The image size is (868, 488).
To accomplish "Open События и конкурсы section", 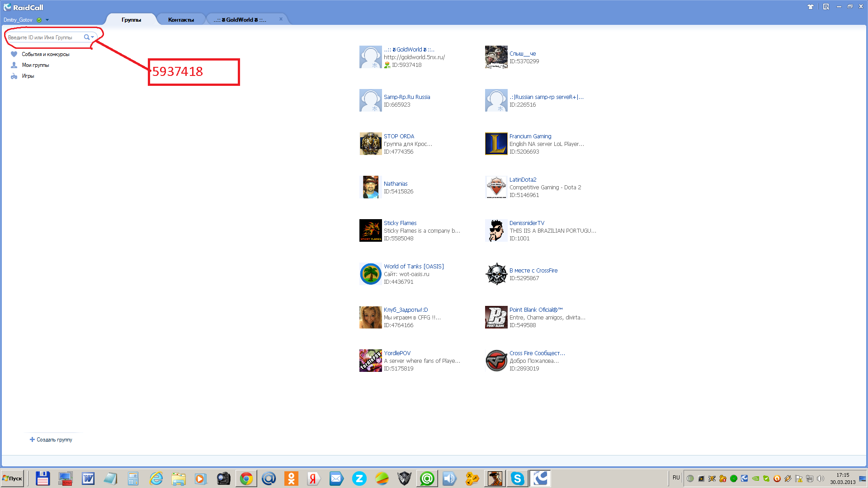I will tap(46, 54).
